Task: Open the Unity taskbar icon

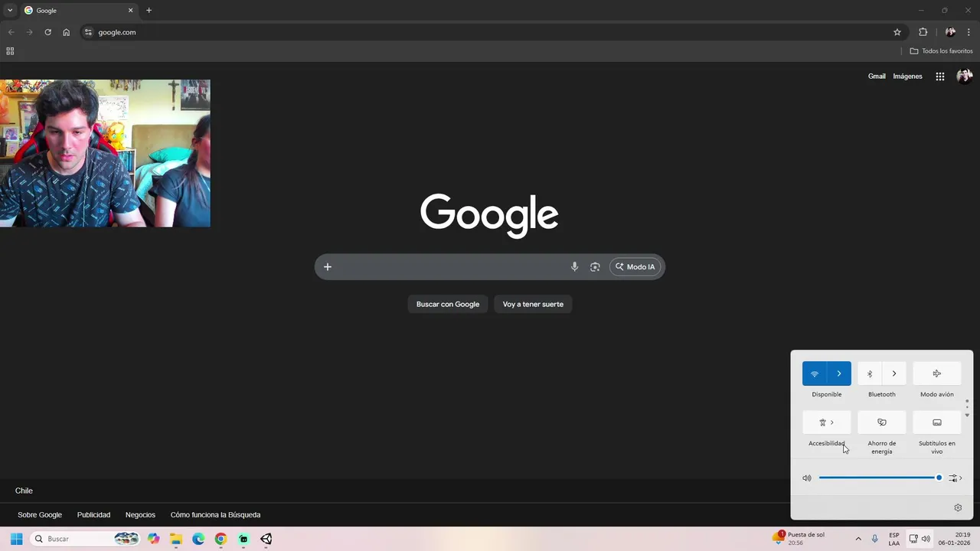Action: 266,539
